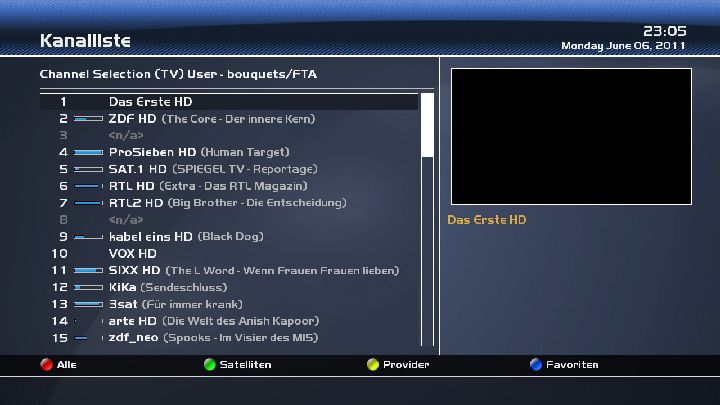This screenshot has height=405, width=720.
Task: Click The Core - Der innere Kern text
Action: pyautogui.click(x=238, y=119)
